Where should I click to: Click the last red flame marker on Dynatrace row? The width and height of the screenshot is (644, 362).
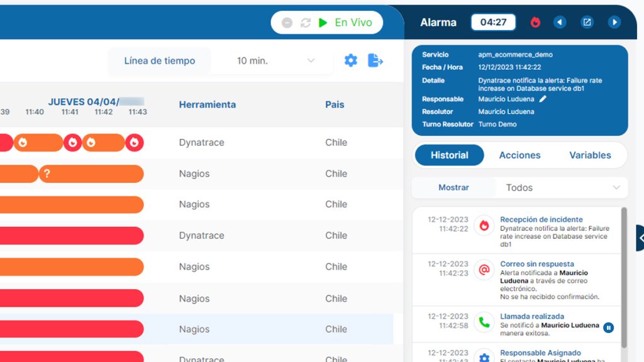point(135,143)
